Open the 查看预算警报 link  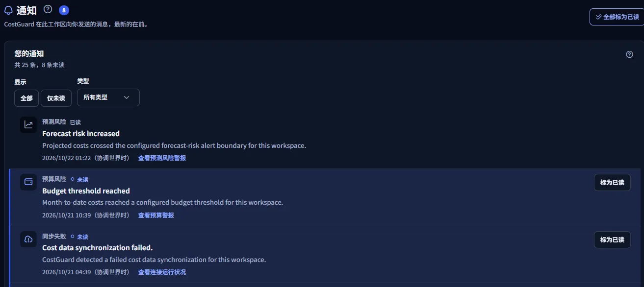pos(156,215)
